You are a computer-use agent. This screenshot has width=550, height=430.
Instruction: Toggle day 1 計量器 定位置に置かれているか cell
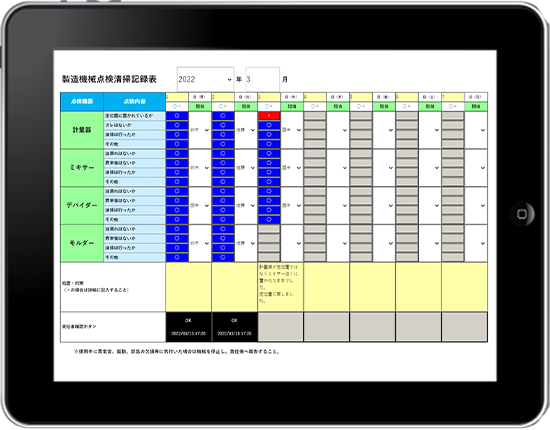[177, 116]
